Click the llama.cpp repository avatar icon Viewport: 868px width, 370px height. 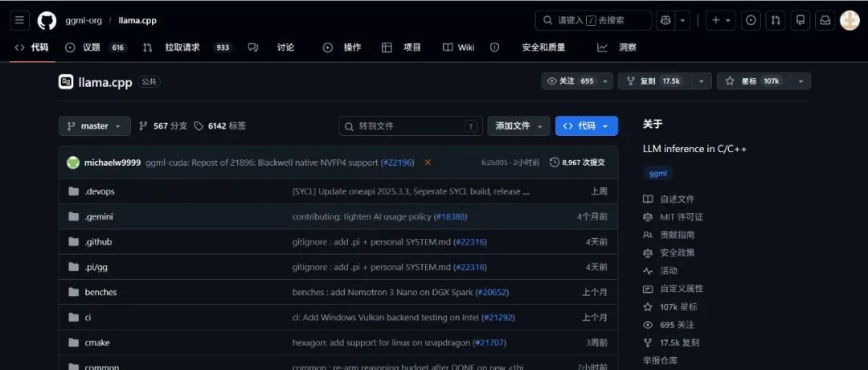point(66,81)
